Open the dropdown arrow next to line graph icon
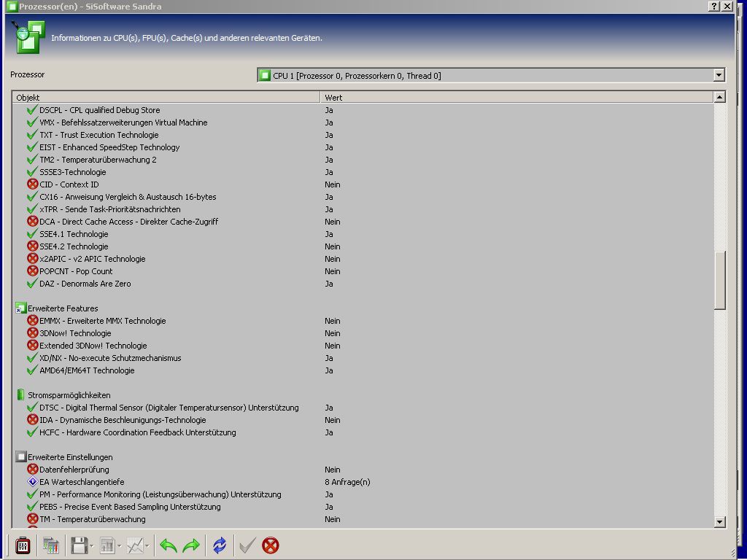The image size is (747, 560). 147,545
